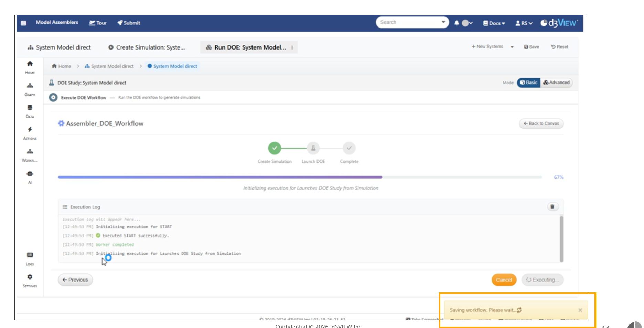
Task: Select the System Model direct tab
Action: point(59,47)
